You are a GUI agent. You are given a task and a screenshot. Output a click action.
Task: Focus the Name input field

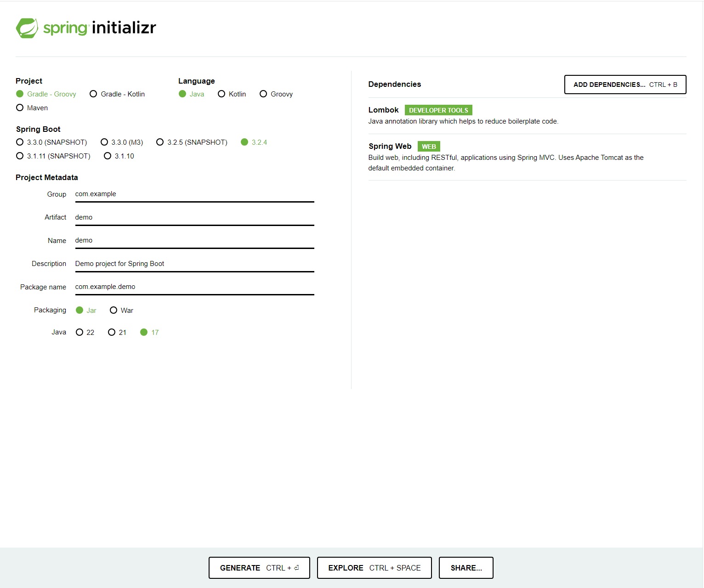click(195, 240)
